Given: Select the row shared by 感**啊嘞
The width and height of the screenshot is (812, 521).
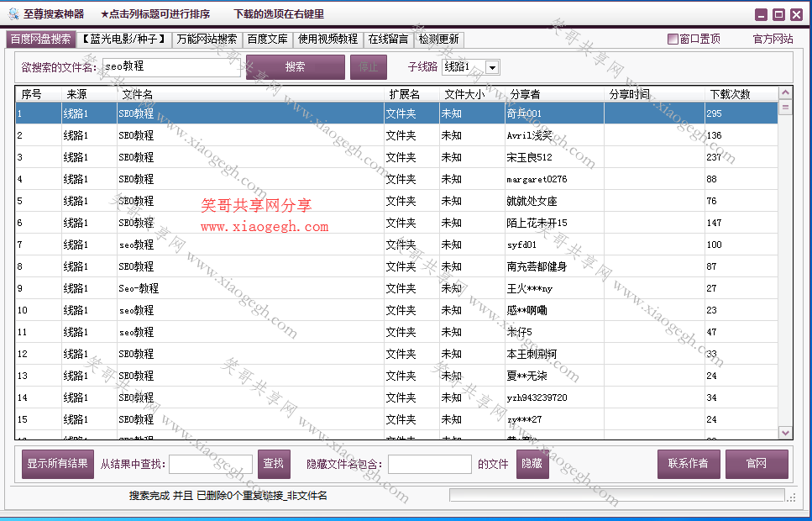Looking at the screenshot, I should [x=396, y=310].
